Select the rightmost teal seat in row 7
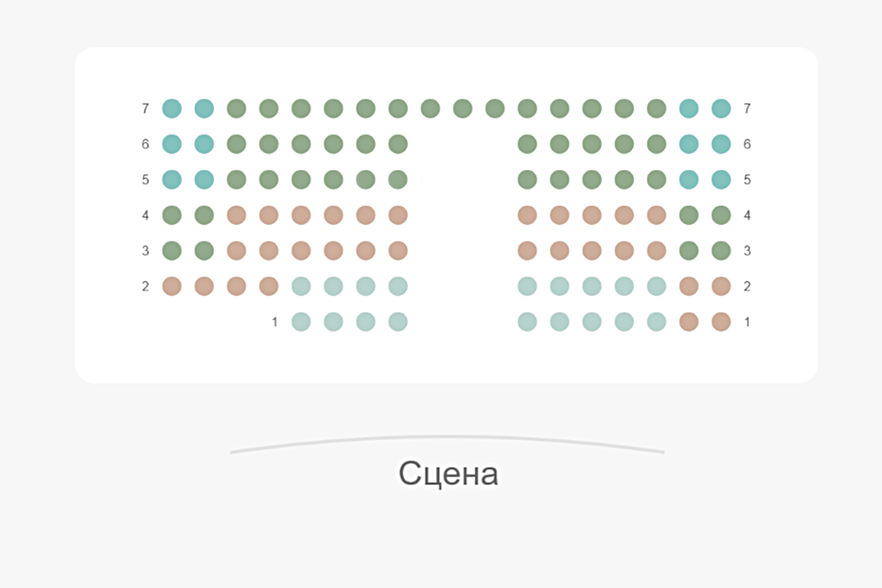This screenshot has height=588, width=882. pyautogui.click(x=721, y=108)
